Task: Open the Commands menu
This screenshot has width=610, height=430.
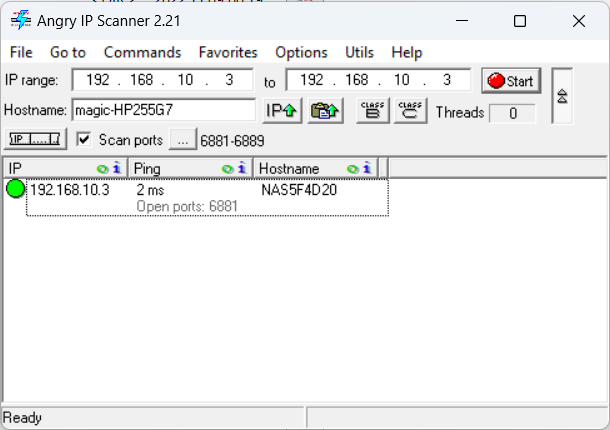Action: click(142, 52)
